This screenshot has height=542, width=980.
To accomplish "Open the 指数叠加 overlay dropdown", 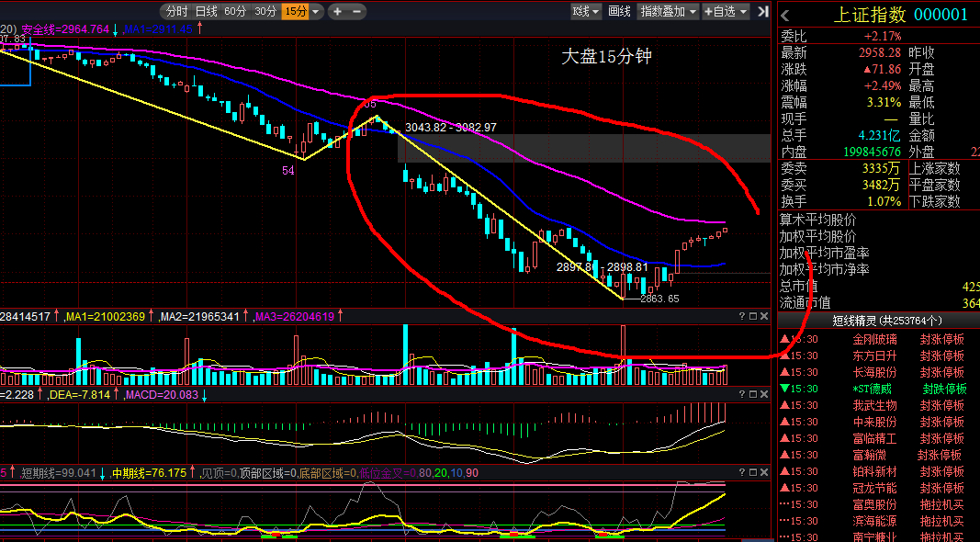I will coord(668,11).
